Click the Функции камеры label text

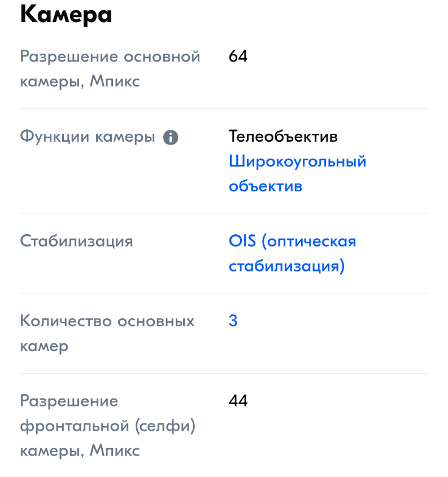pos(88,137)
